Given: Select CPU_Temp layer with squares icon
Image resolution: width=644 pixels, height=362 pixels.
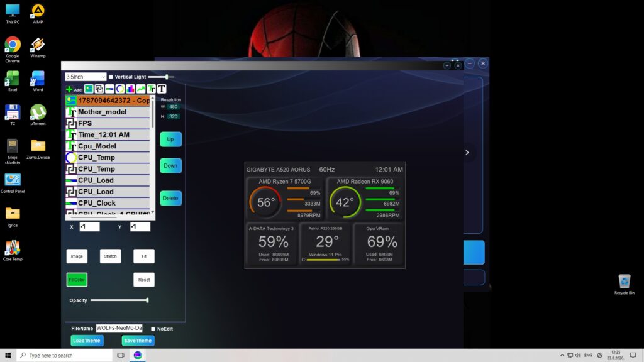Looking at the screenshot, I should coord(108,168).
